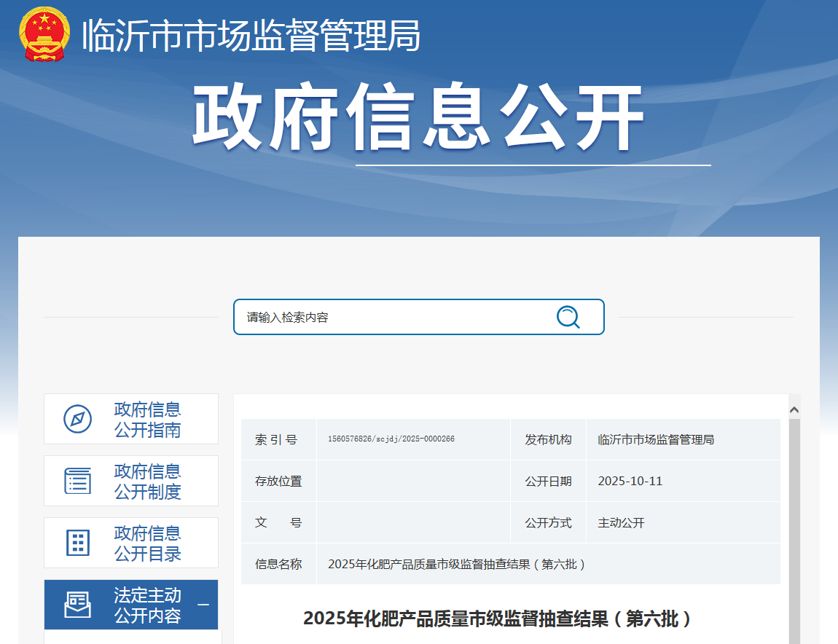Screen dimensions: 838x644
Task: Click the list icon for 公开制度
Action: coord(78,481)
